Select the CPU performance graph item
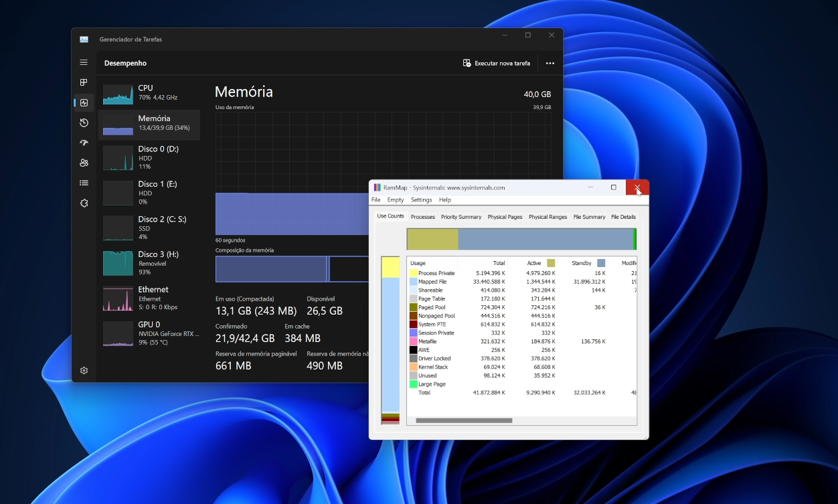The image size is (838, 504). click(149, 93)
